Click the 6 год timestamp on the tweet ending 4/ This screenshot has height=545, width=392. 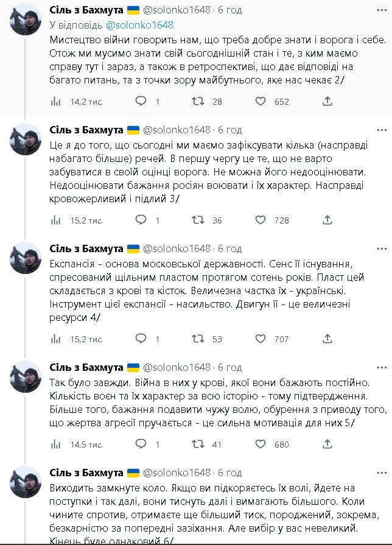click(x=230, y=248)
